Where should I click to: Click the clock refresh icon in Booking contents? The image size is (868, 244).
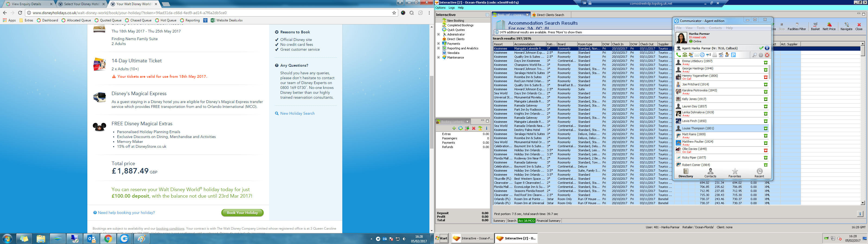pos(460,129)
